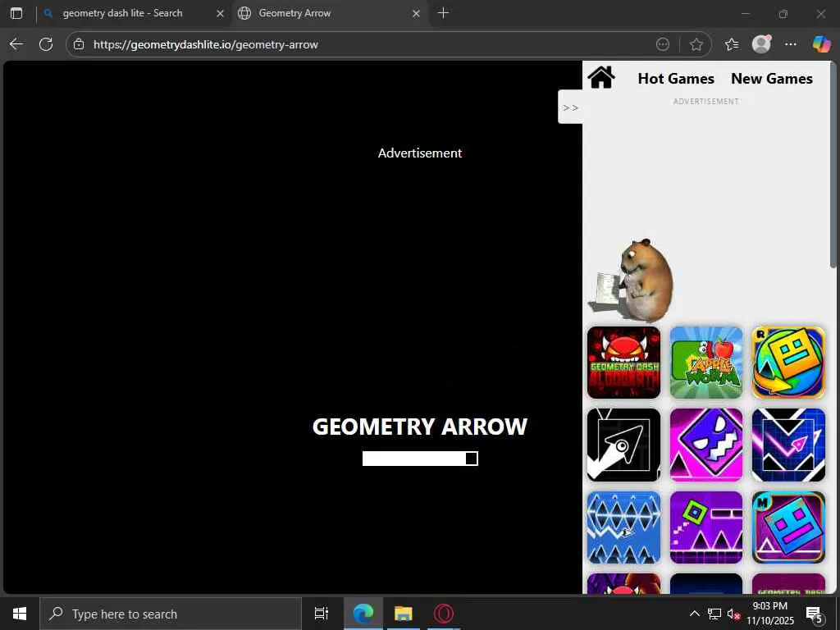Open the notification center icon
The image size is (840, 630).
tap(815, 614)
